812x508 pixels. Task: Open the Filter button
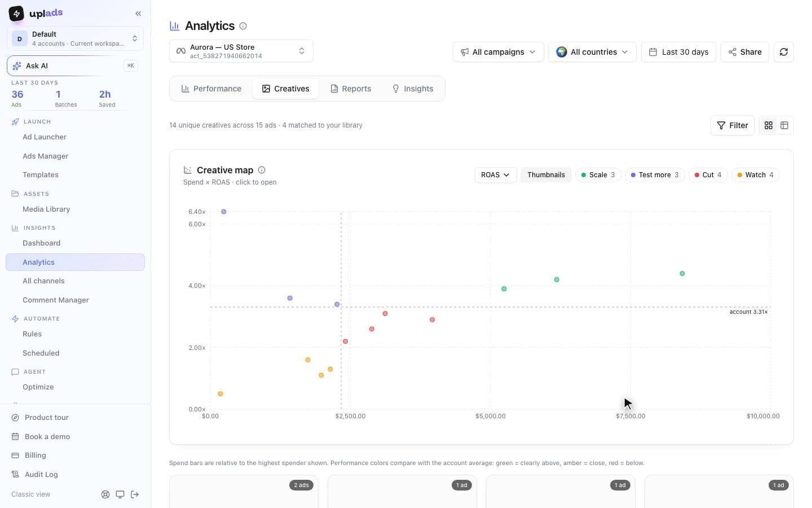pos(732,125)
